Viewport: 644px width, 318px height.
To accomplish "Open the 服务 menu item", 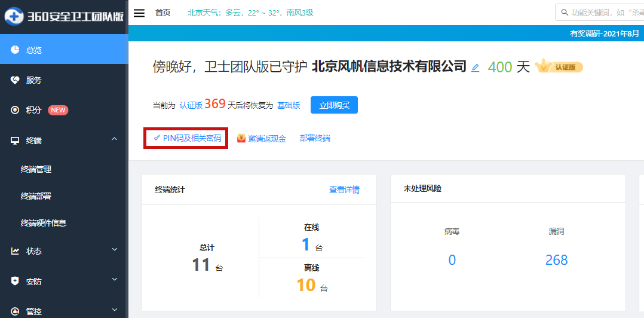I will point(64,80).
